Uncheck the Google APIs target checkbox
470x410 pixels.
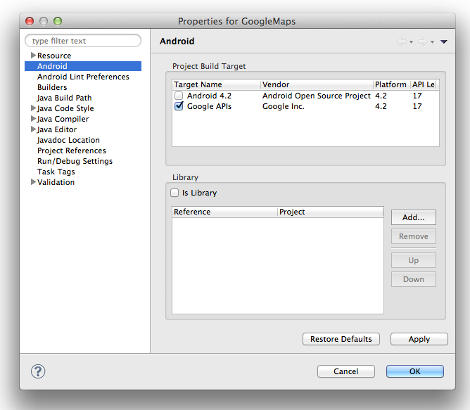pyautogui.click(x=179, y=106)
